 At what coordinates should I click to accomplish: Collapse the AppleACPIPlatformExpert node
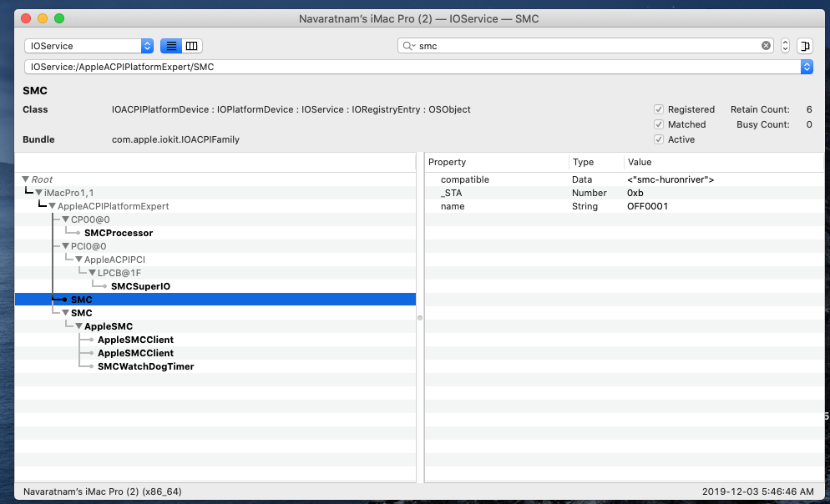click(x=52, y=206)
